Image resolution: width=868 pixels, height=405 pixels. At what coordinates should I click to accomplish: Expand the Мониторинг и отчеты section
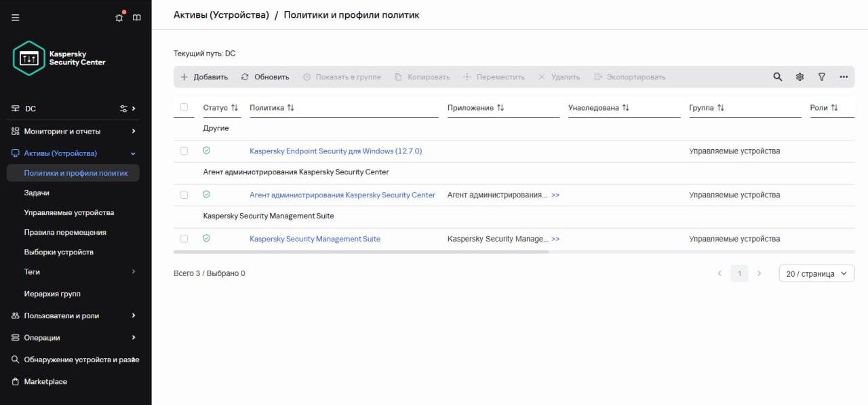(x=134, y=131)
